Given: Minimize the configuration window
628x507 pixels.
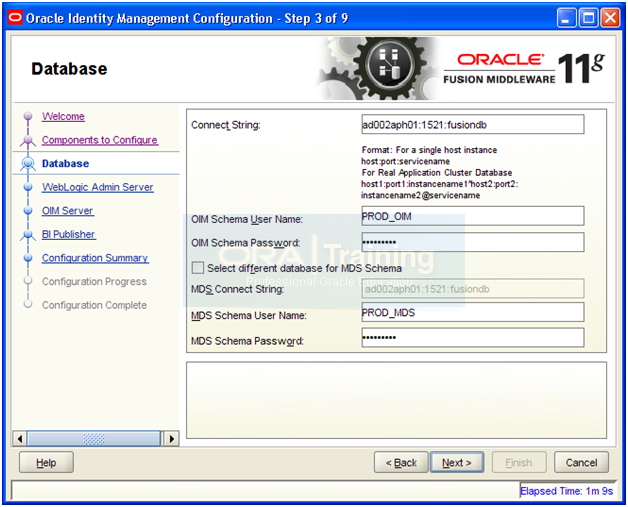Looking at the screenshot, I should [566, 18].
